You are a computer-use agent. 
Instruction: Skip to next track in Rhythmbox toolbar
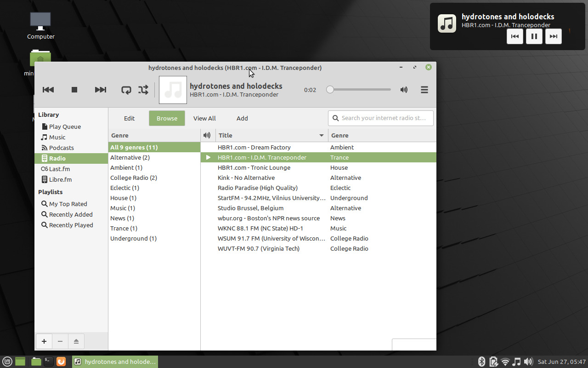click(x=101, y=90)
